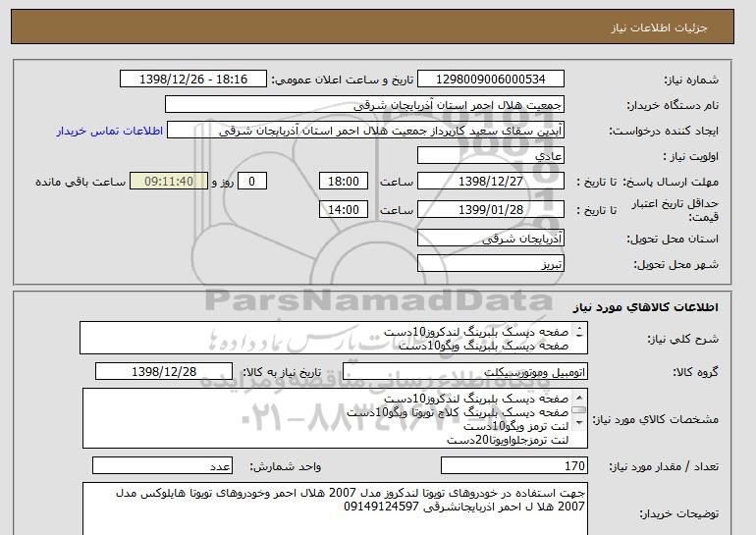The height and width of the screenshot is (535, 756).
Task: Click the header title جزئیات اطلاعات نیاز
Action: 659,27
